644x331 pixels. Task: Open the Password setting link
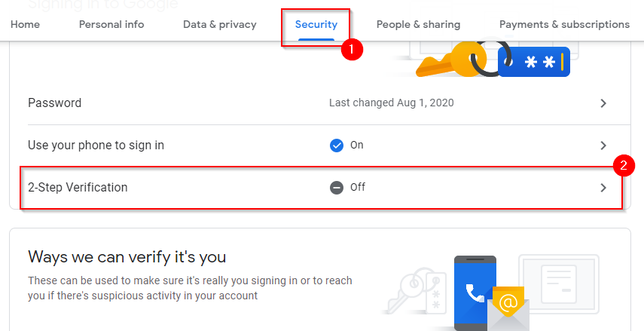pos(55,103)
